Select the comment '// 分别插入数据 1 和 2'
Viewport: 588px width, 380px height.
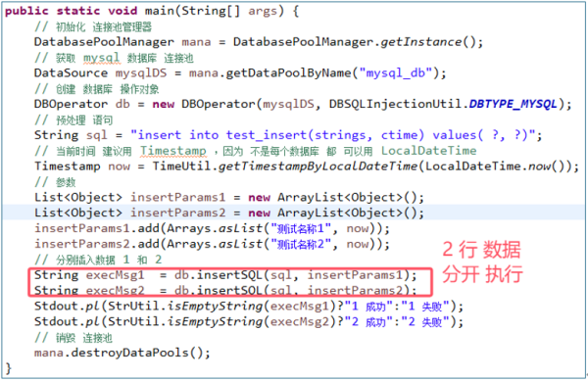coord(98,260)
